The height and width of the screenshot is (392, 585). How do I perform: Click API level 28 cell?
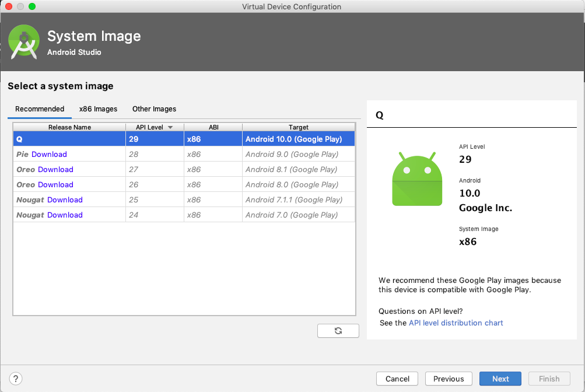pyautogui.click(x=155, y=154)
